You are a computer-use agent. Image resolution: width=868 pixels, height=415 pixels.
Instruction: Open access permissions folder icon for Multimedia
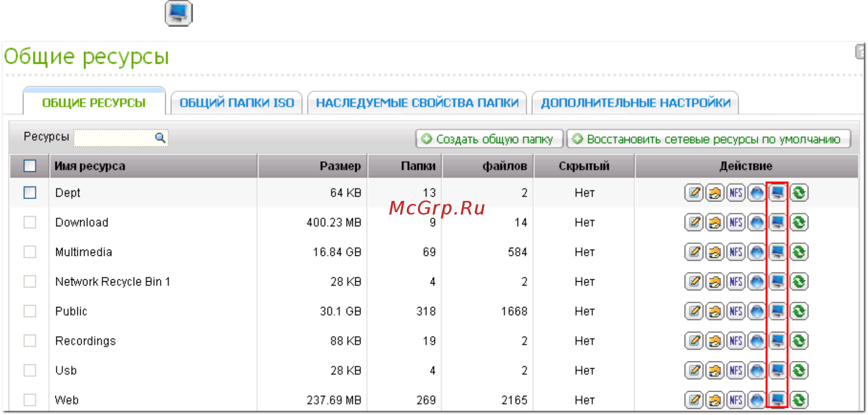click(715, 252)
